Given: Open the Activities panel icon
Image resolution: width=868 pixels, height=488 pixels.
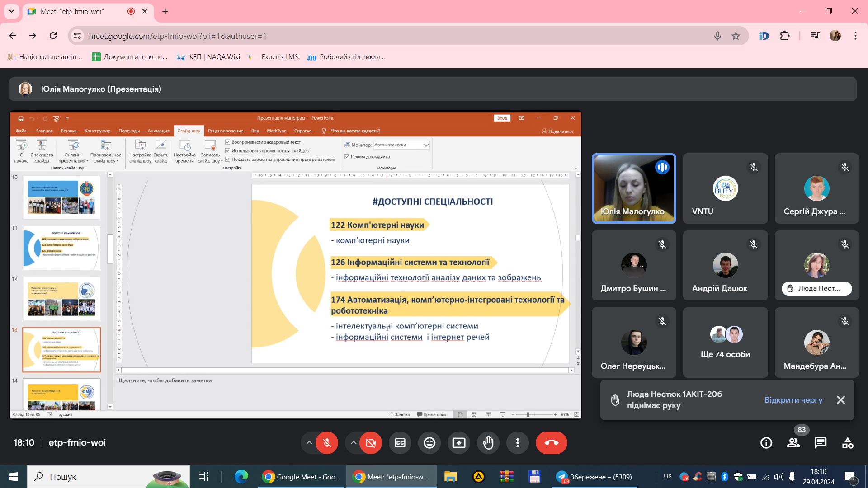Looking at the screenshot, I should point(848,443).
